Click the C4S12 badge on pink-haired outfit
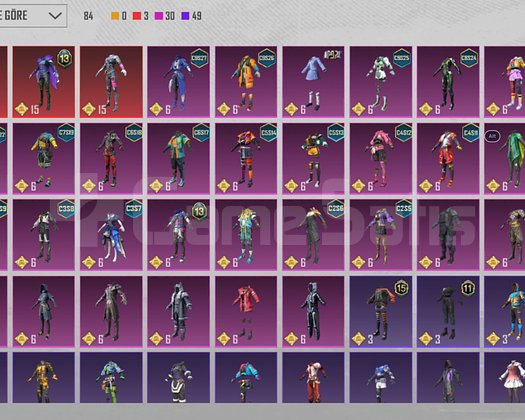This screenshot has width=525, height=420. (x=403, y=133)
